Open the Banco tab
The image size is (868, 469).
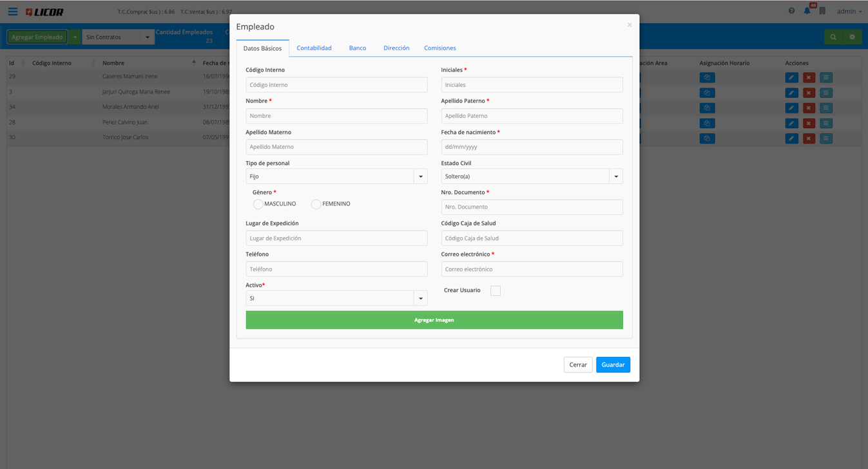click(358, 48)
